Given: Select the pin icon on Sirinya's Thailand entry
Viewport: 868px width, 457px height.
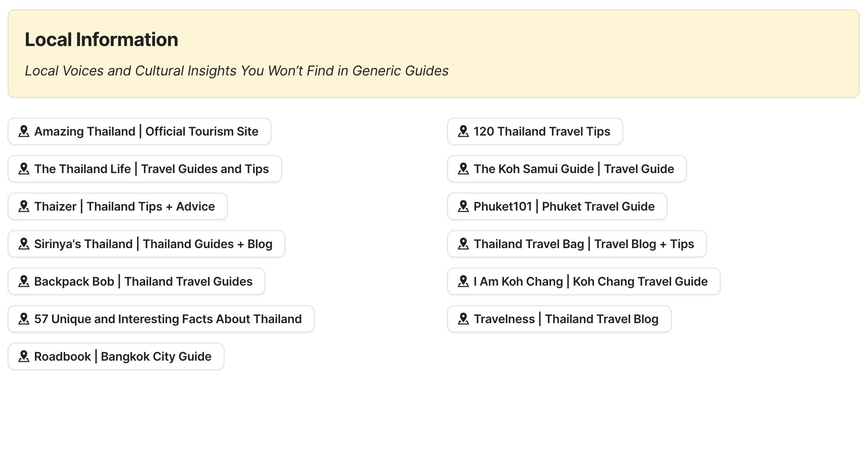Looking at the screenshot, I should (24, 244).
